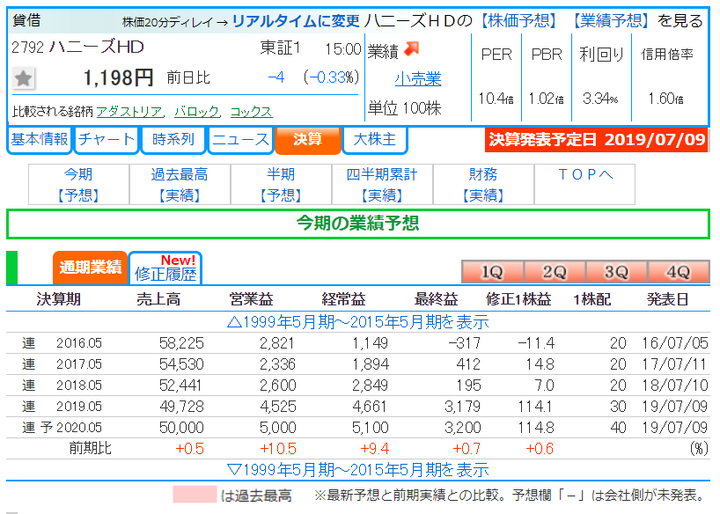
Task: Click the 2792 ハニーズHD stock name
Action: [78, 47]
